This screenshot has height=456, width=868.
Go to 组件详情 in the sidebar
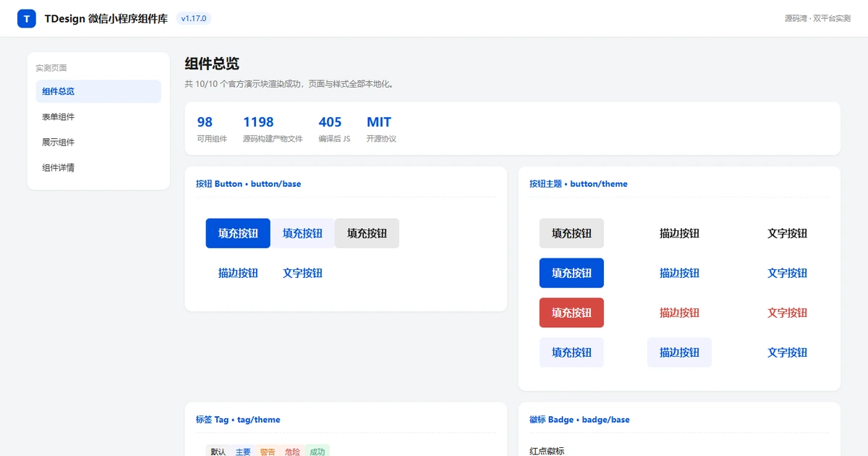98,167
